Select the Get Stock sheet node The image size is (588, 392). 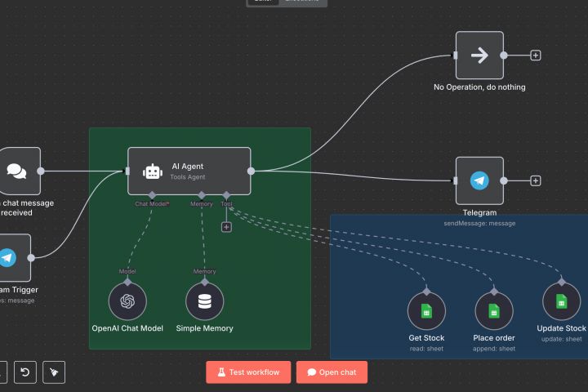click(x=426, y=311)
